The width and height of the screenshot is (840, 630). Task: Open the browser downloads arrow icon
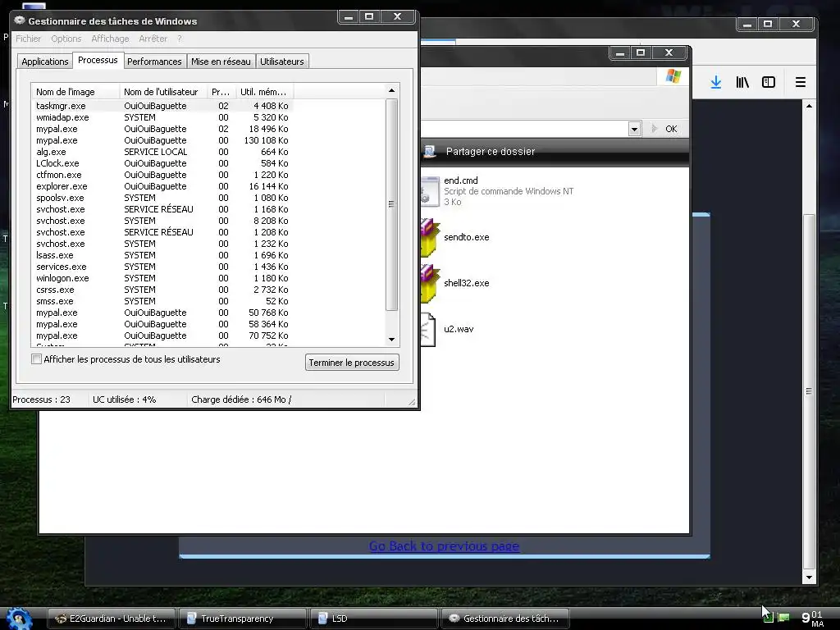[715, 83]
